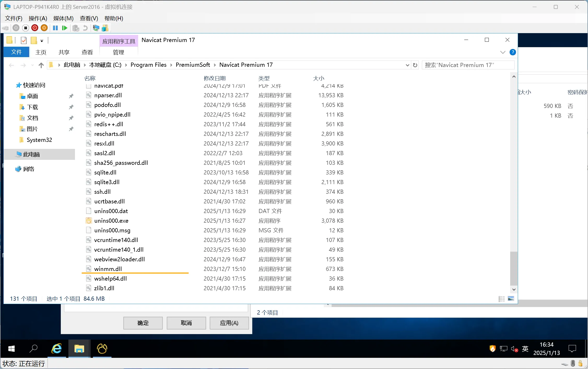
Task: Open Explorer help blue question icon
Action: pos(513,52)
